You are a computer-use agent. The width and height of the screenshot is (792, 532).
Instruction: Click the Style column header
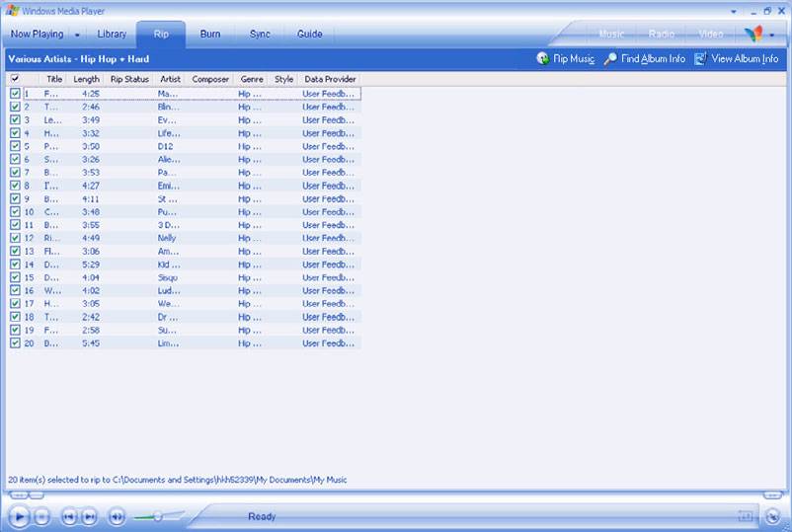(283, 79)
